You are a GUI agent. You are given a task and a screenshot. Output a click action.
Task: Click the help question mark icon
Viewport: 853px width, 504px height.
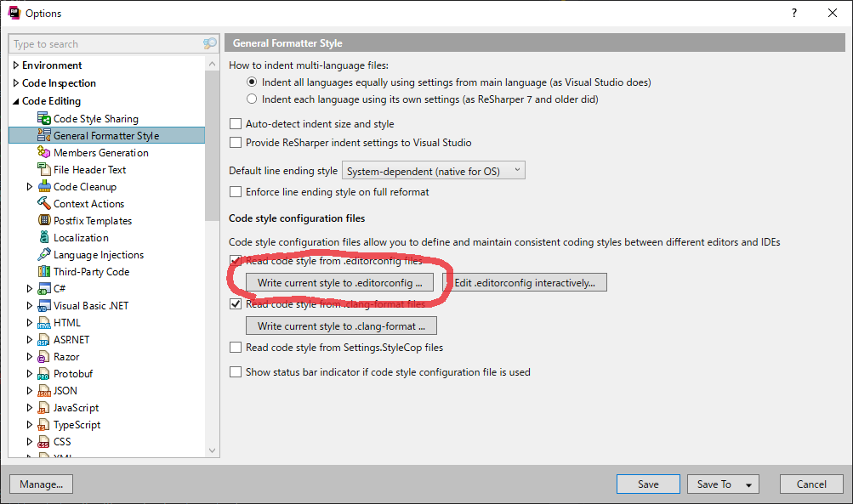(794, 13)
